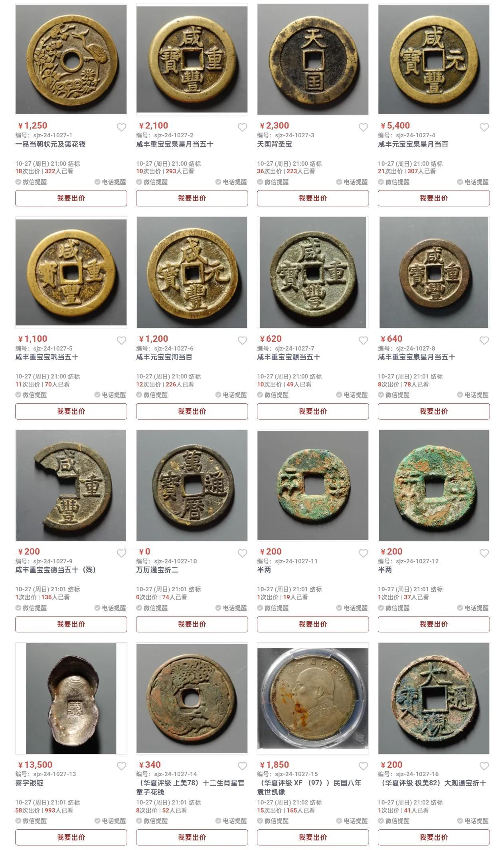Click heart icon for 天国背圣宝 lot
504x850 pixels.
(363, 127)
